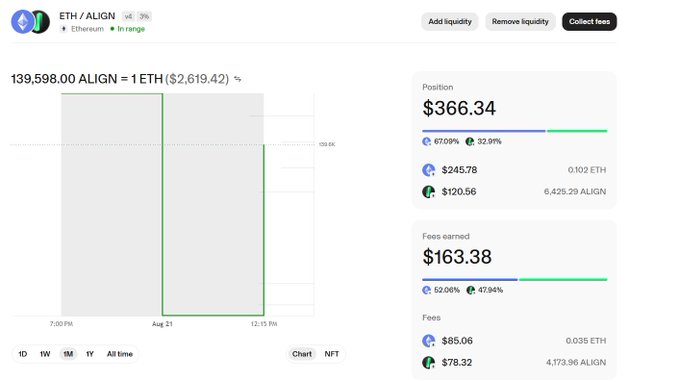Click ETH icon next to $245.78
This screenshot has height=382, width=679.
click(428, 170)
